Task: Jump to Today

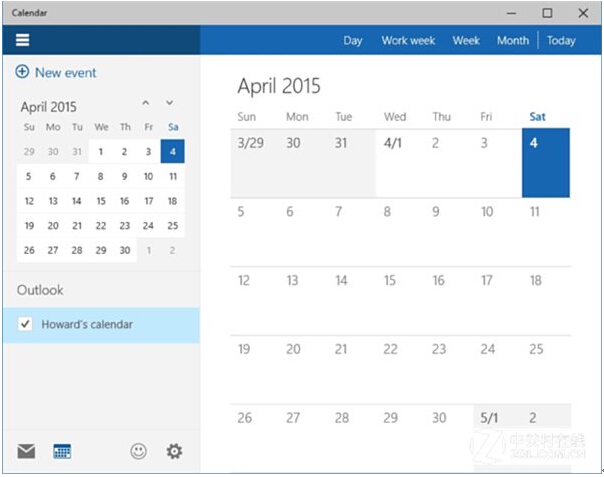Action: [561, 41]
